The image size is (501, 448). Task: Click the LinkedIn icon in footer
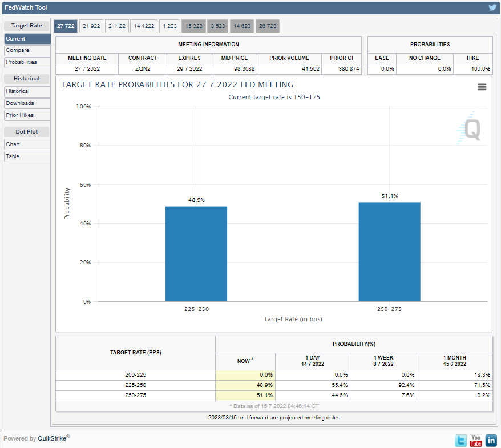click(491, 440)
